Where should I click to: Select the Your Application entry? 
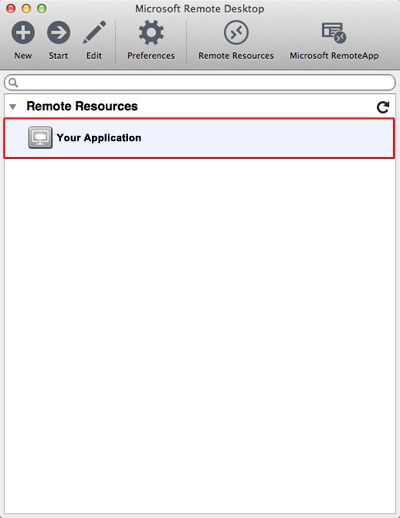199,138
